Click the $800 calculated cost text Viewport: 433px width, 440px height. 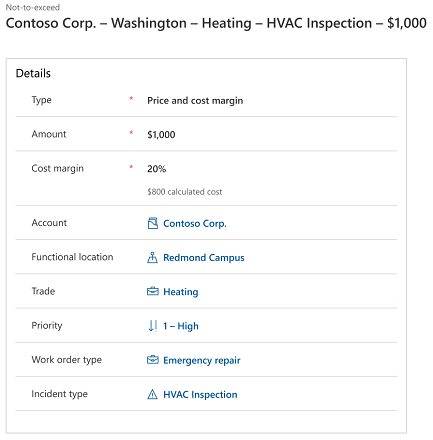tap(185, 192)
